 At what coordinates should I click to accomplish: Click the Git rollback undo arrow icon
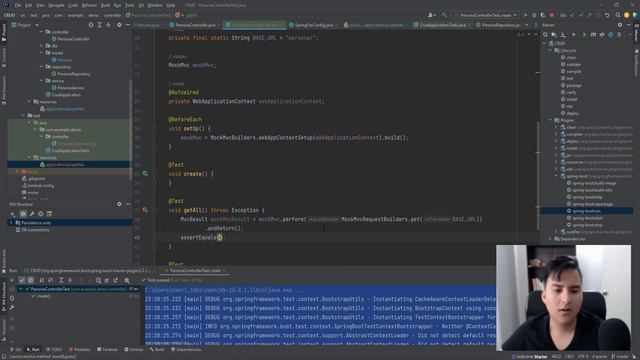coord(607,15)
